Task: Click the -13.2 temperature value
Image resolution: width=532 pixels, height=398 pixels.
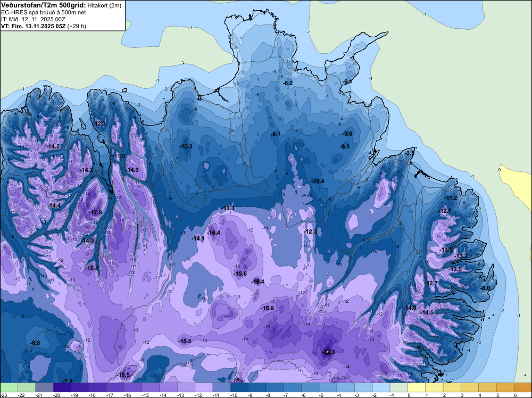Action: pos(461,256)
